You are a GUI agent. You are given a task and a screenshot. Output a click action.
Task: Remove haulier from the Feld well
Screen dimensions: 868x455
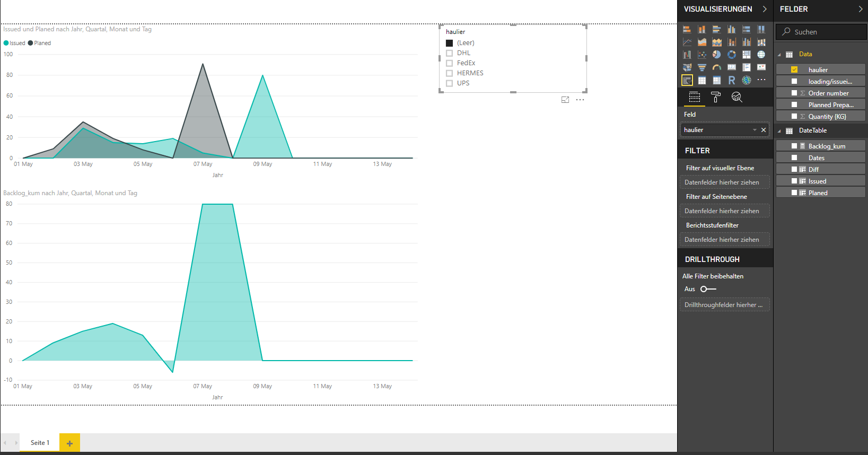(764, 130)
